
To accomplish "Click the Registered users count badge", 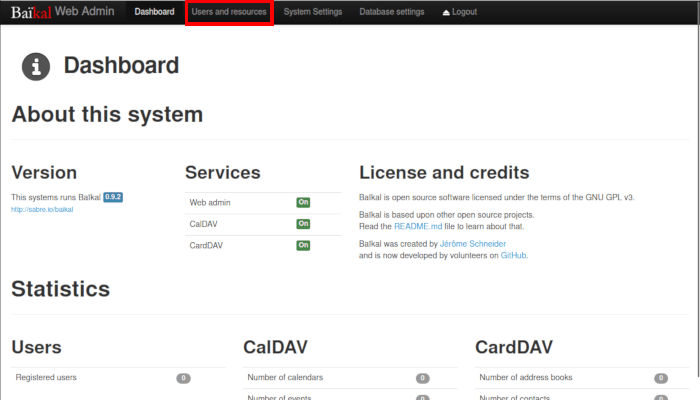I will (183, 378).
